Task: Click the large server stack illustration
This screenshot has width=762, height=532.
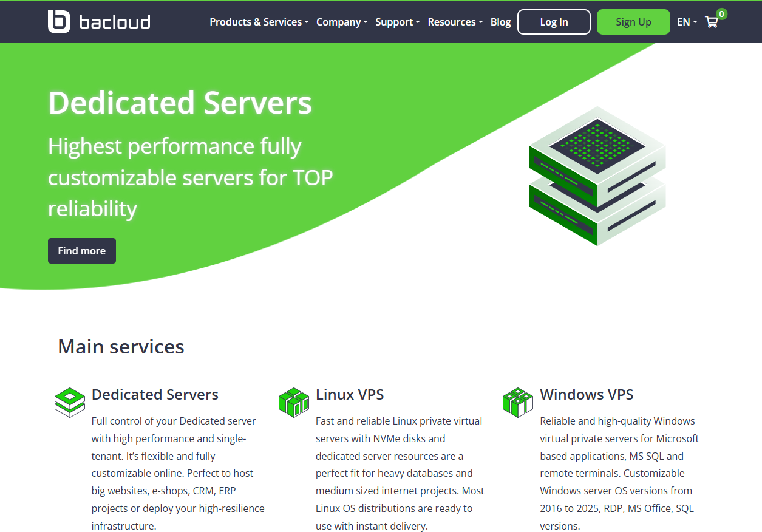Action: [597, 176]
